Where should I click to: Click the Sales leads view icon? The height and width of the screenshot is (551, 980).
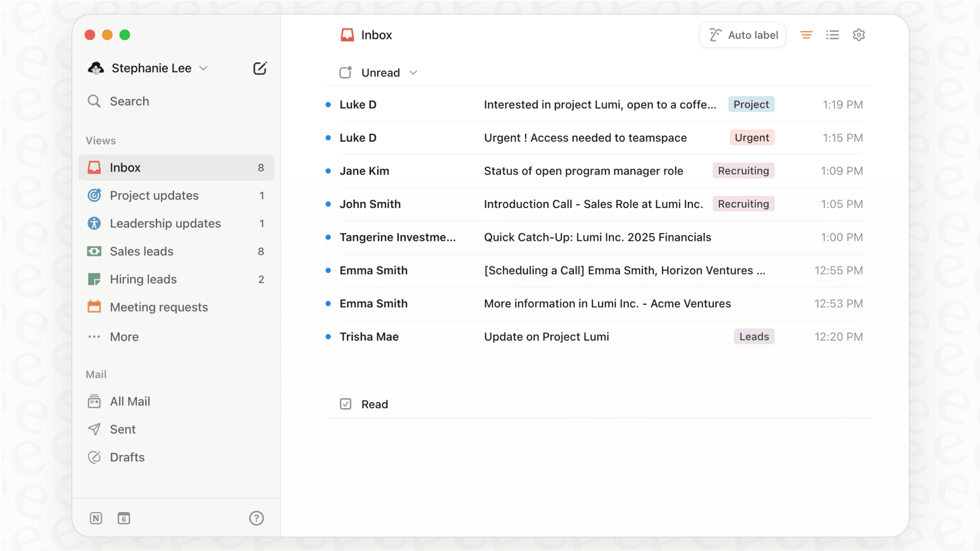94,251
